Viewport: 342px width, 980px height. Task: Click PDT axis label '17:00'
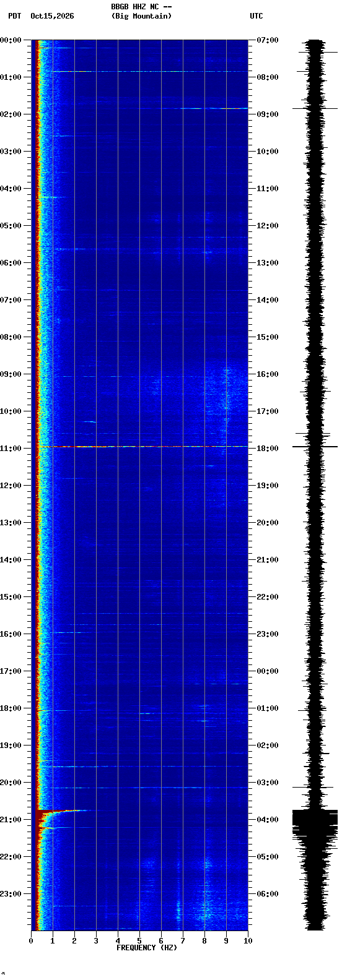(x=11, y=671)
